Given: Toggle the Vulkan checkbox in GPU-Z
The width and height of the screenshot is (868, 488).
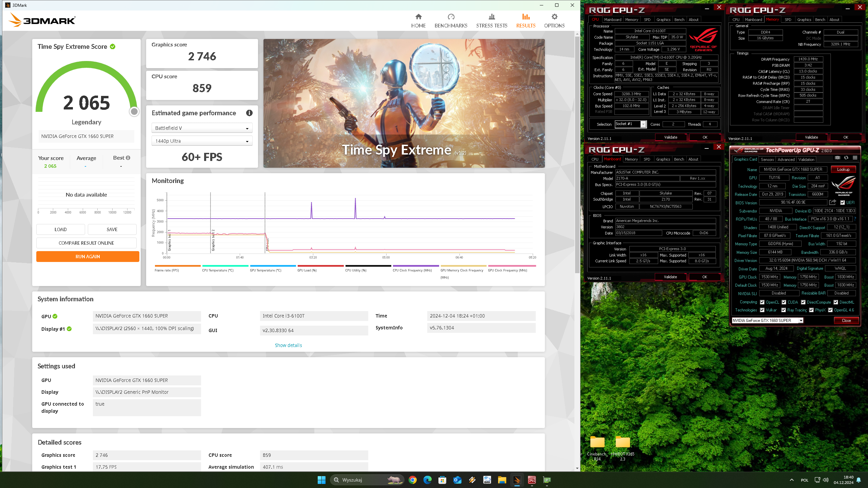Looking at the screenshot, I should (762, 310).
